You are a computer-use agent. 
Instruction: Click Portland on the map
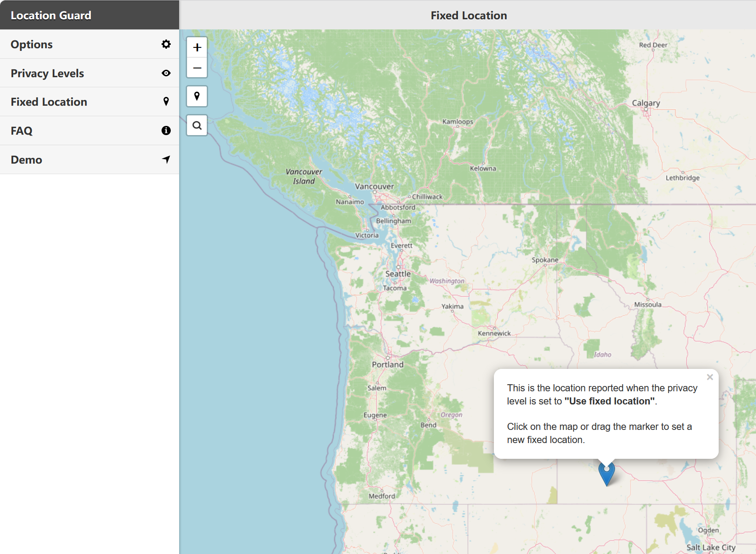[x=387, y=364]
